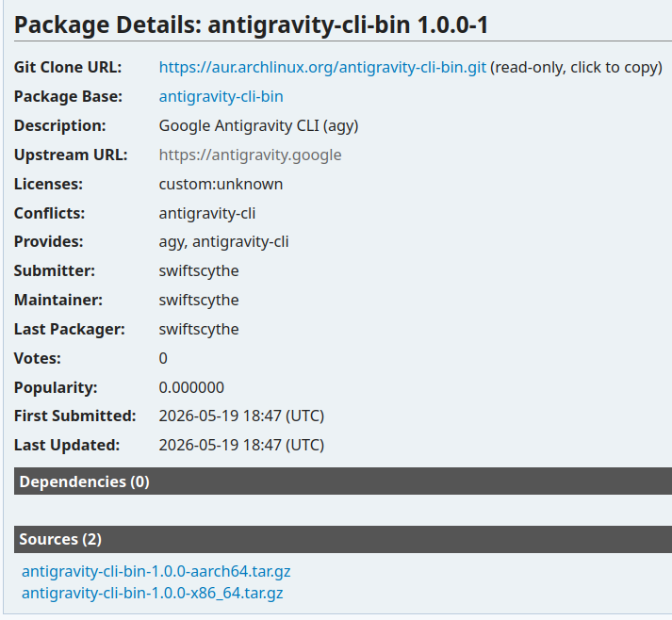Click the Sources (2) section header
Image resolution: width=672 pixels, height=620 pixels.
pyautogui.click(x=343, y=539)
